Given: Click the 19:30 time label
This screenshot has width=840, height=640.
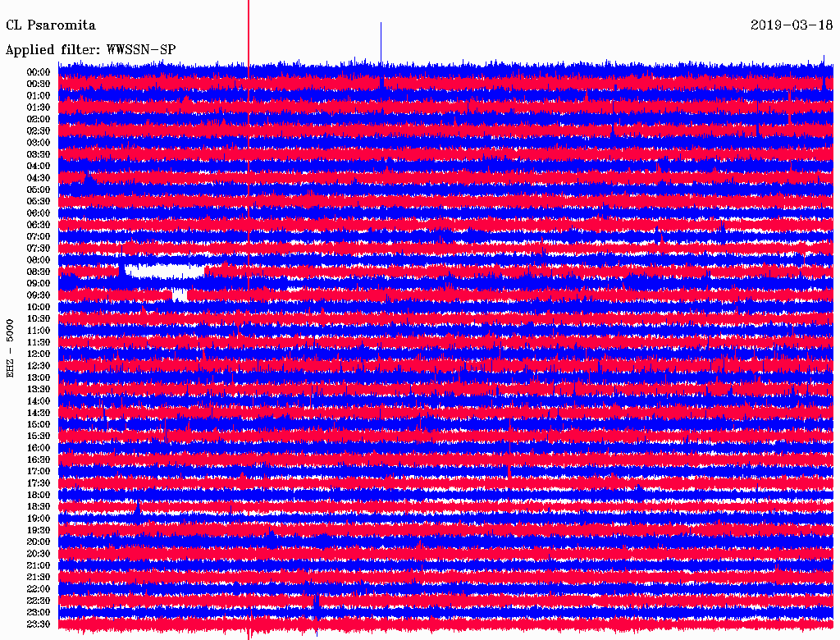Looking at the screenshot, I should (39, 531).
